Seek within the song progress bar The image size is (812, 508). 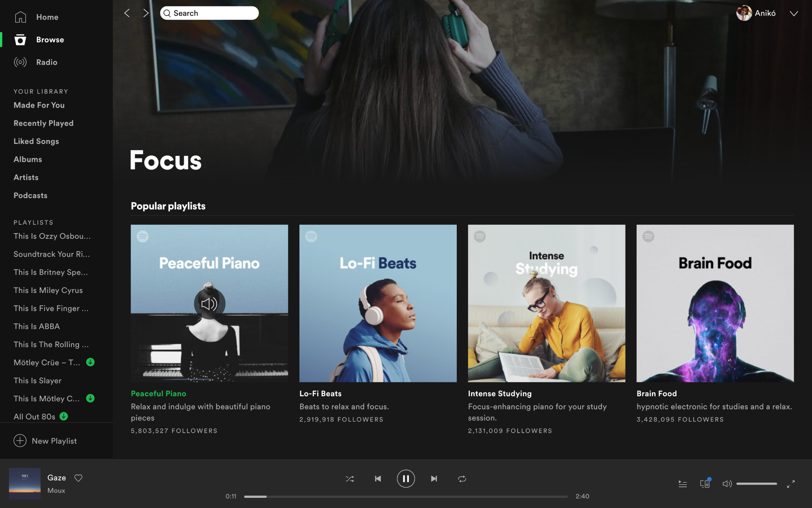[406, 497]
